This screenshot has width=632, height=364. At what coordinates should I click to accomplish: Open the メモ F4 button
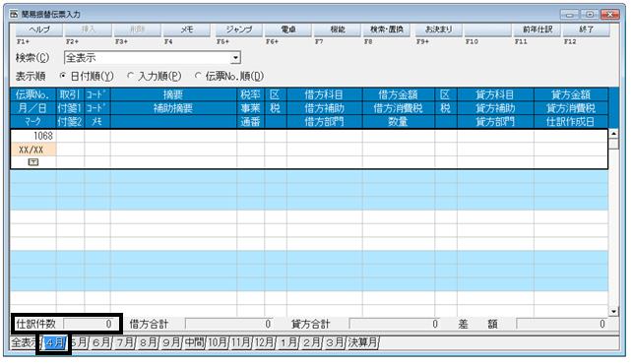coord(187,30)
